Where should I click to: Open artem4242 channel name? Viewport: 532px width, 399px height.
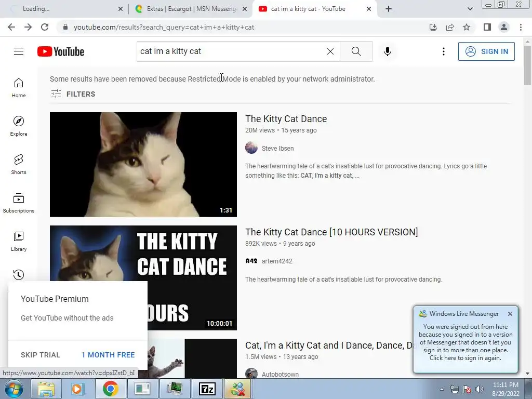(x=277, y=261)
